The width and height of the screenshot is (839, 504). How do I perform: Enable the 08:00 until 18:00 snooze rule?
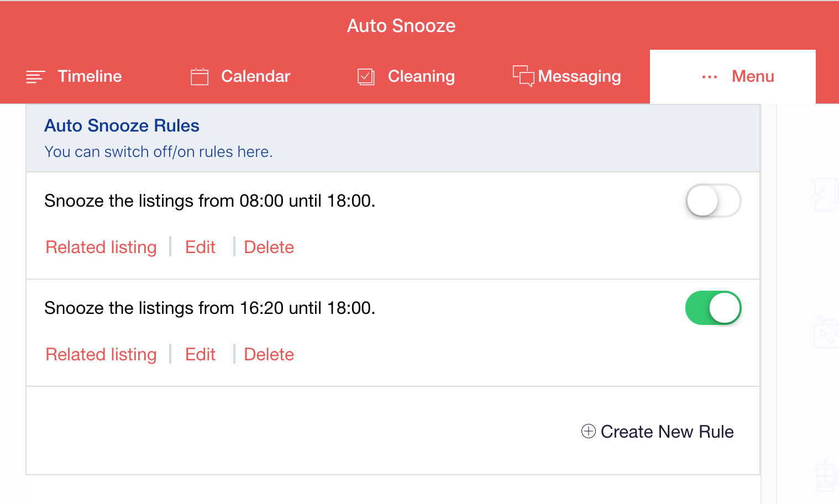(x=713, y=201)
